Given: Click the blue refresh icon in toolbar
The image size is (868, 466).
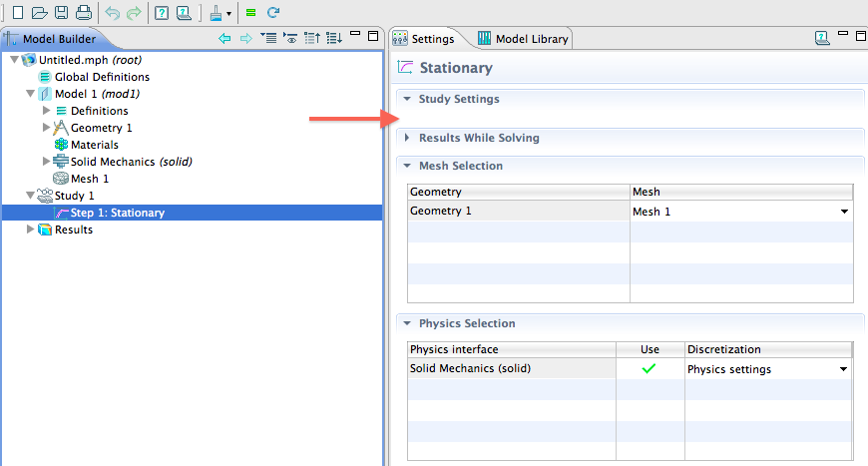Looking at the screenshot, I should [272, 13].
